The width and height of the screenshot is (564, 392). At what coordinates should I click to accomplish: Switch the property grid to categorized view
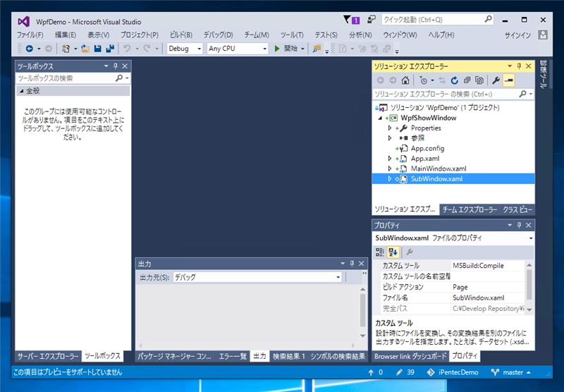380,252
